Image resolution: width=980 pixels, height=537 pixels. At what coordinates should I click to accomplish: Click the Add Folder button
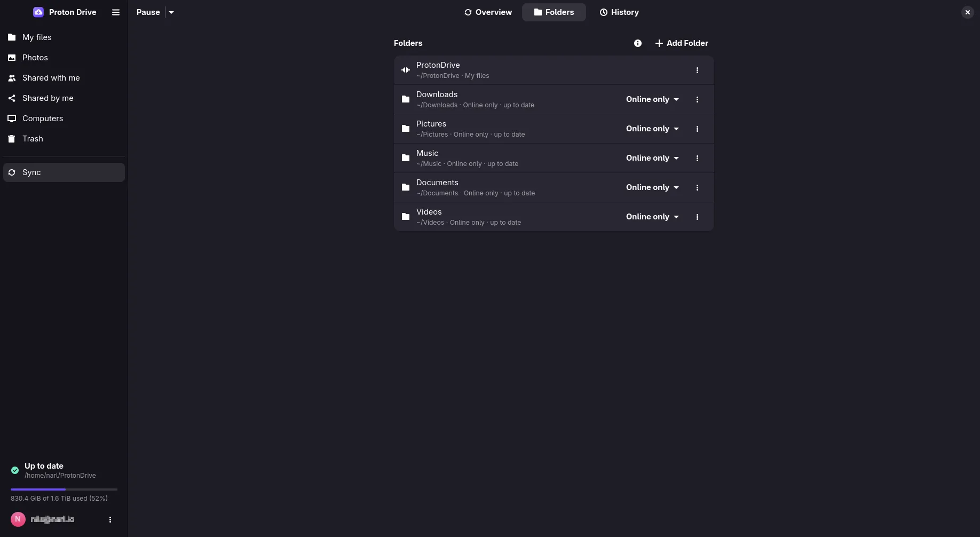[x=682, y=43]
